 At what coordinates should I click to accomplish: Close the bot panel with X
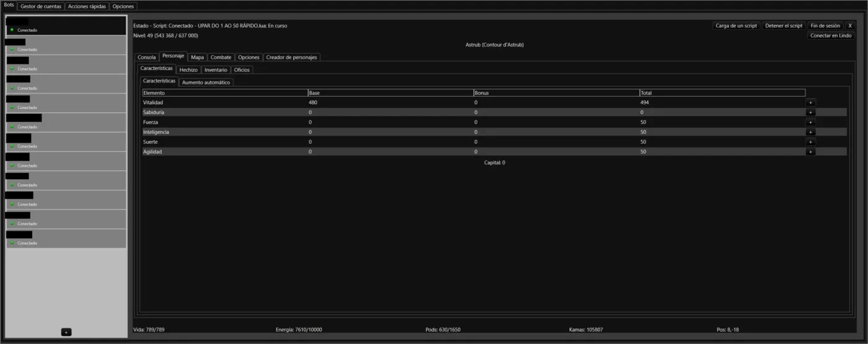tap(850, 26)
